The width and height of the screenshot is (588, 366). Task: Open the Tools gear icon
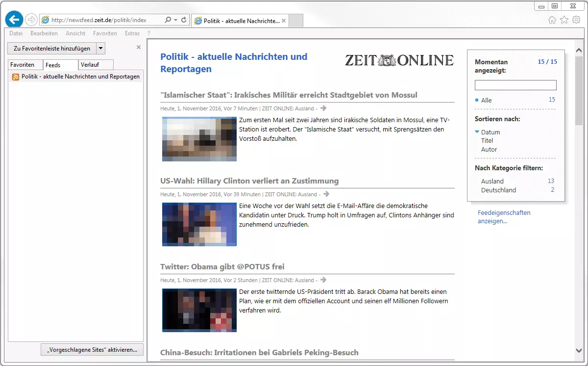point(576,20)
